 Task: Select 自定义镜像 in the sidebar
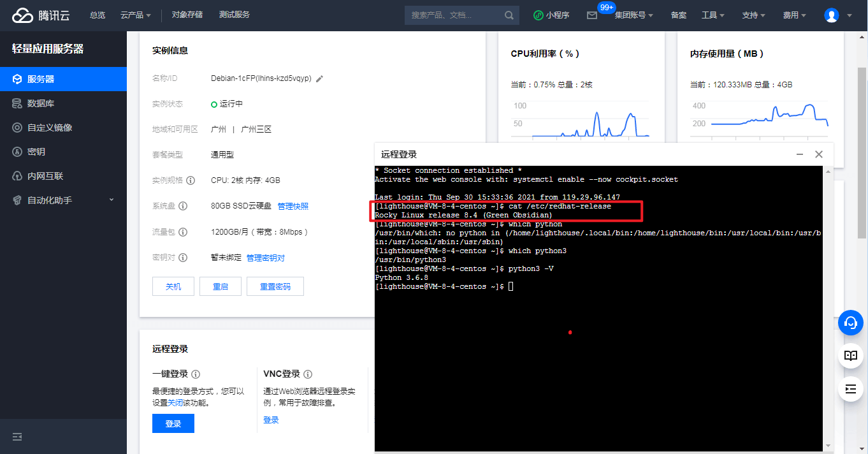63,128
